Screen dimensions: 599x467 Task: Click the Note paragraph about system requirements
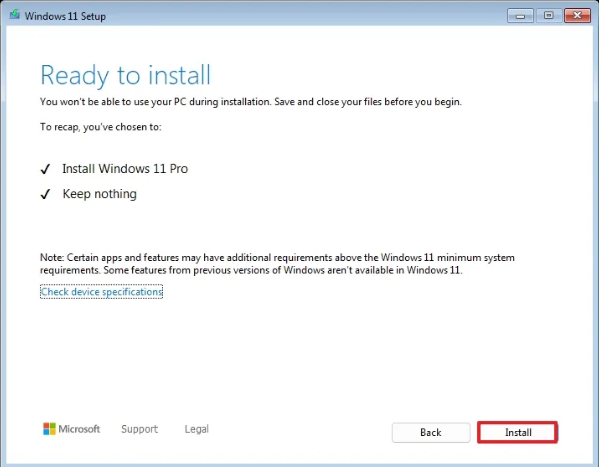tap(277, 264)
